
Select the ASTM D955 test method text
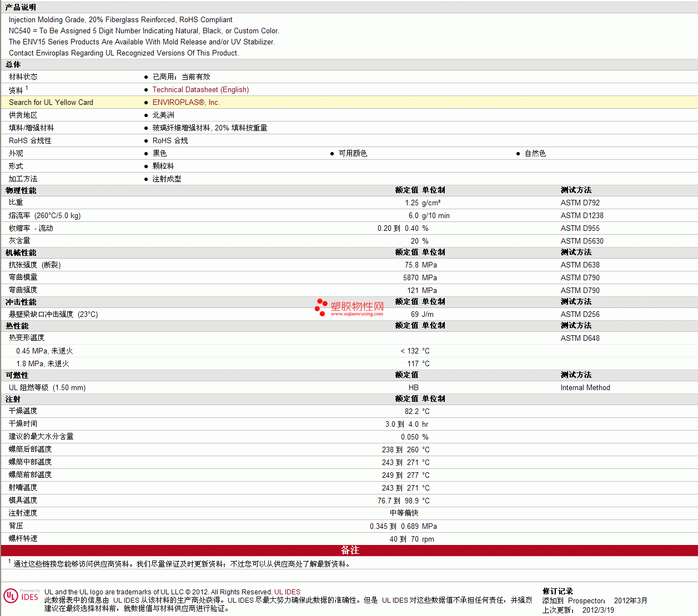pos(580,228)
